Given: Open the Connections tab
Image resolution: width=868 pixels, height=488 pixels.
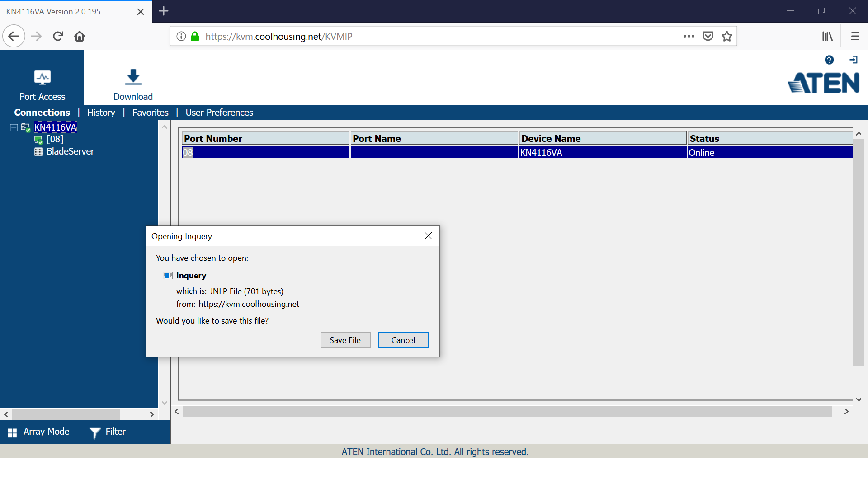Looking at the screenshot, I should tap(42, 113).
